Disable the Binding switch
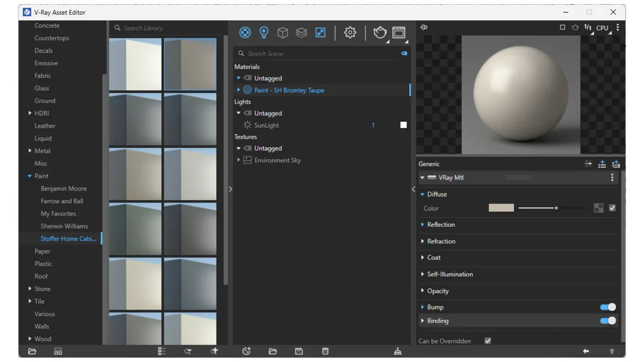The height and width of the screenshot is (362, 644). 607,321
